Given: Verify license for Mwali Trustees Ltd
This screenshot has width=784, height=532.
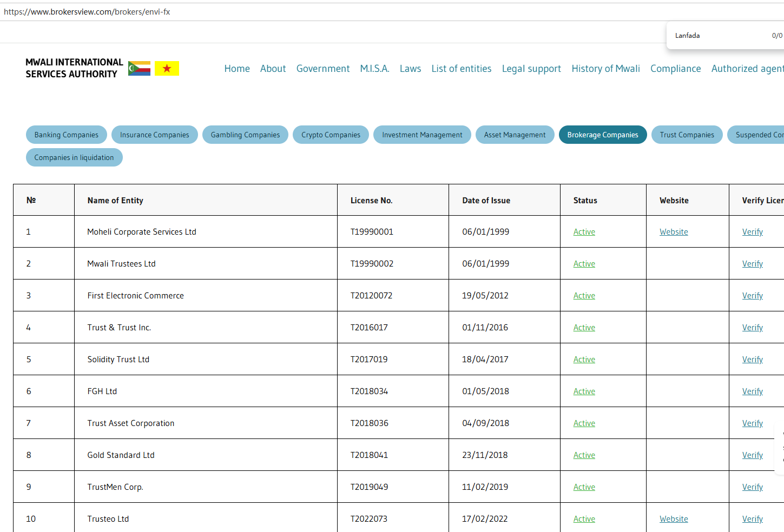Looking at the screenshot, I should [x=752, y=264].
